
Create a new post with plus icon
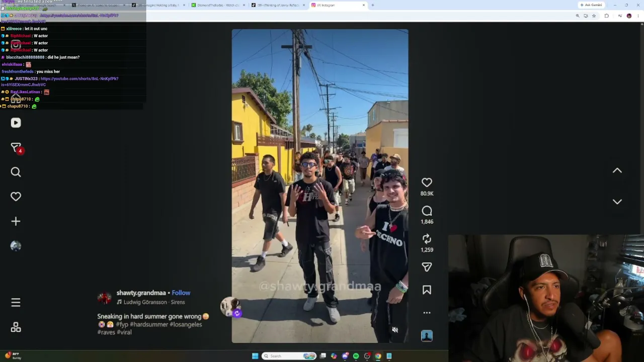click(16, 221)
